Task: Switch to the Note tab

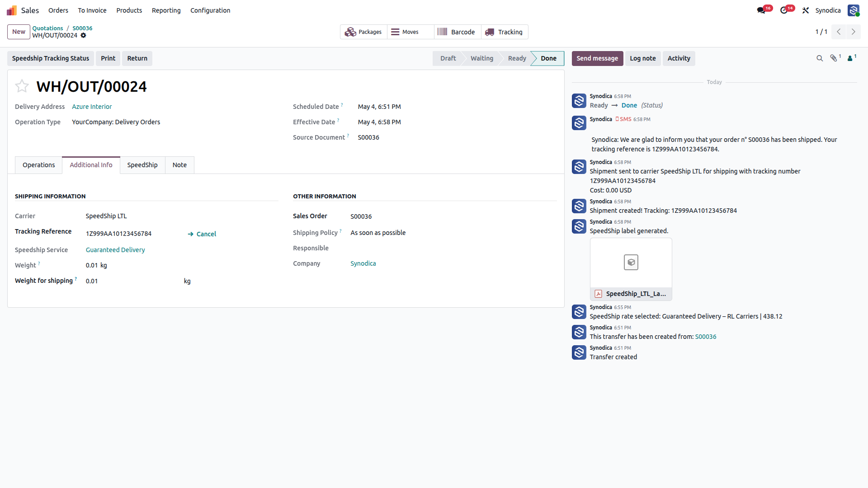Action: pyautogui.click(x=179, y=165)
